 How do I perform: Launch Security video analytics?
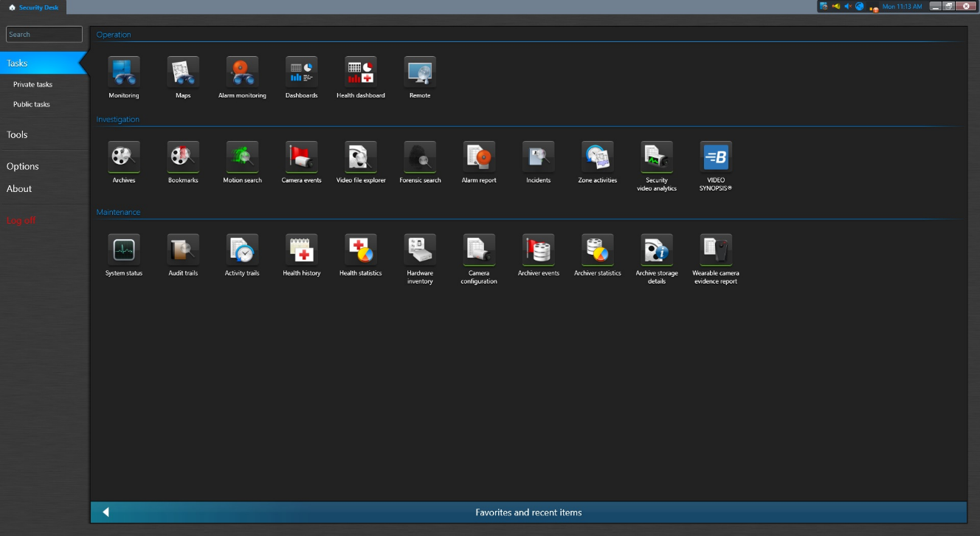(657, 166)
